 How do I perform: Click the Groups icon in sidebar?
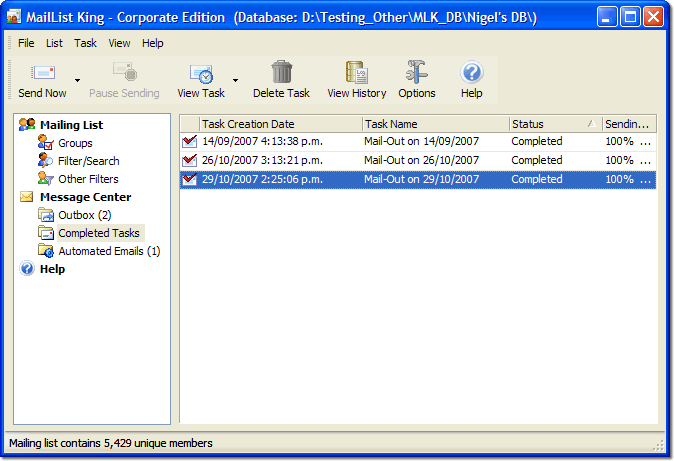[x=46, y=142]
